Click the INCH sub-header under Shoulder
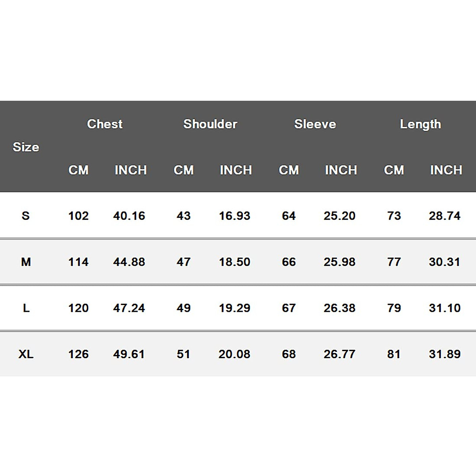This screenshot has width=476, height=476. click(236, 170)
